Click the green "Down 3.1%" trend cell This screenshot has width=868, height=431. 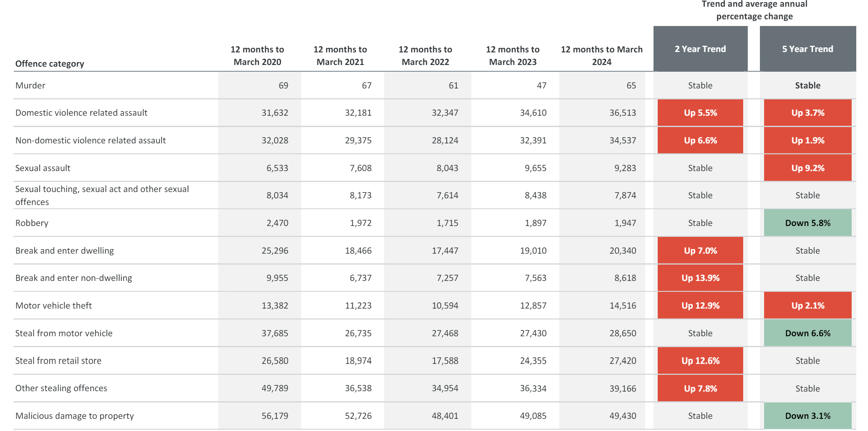[x=807, y=416]
